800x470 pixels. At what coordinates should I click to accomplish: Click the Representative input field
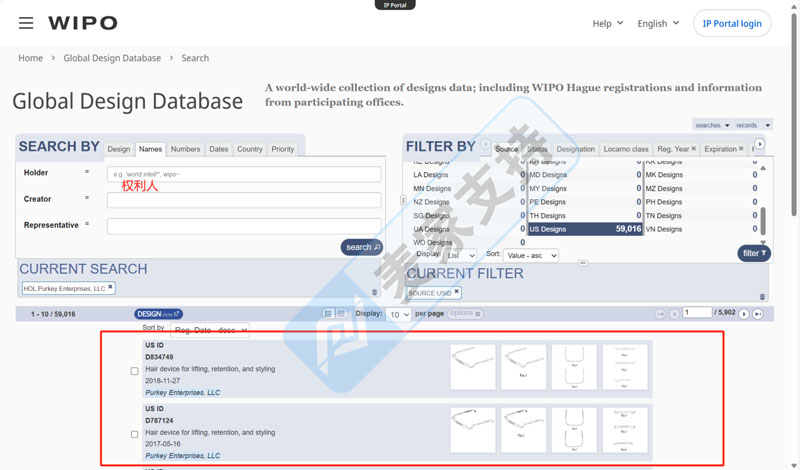244,226
